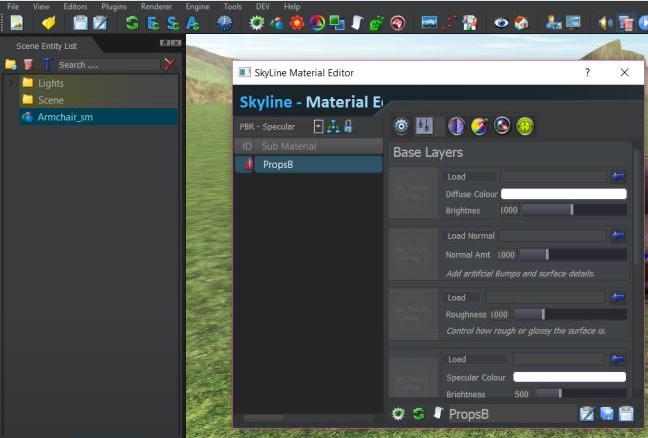Screen dimensions: 648x438
Task: Click the red flower toolbar icon
Action: point(297,23)
